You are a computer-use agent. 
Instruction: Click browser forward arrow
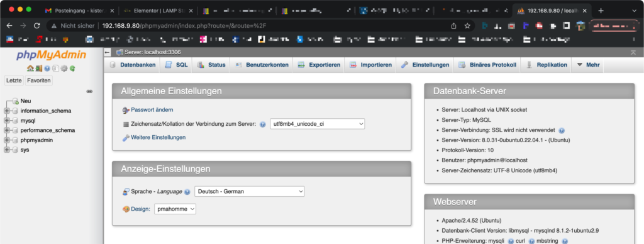pos(23,25)
